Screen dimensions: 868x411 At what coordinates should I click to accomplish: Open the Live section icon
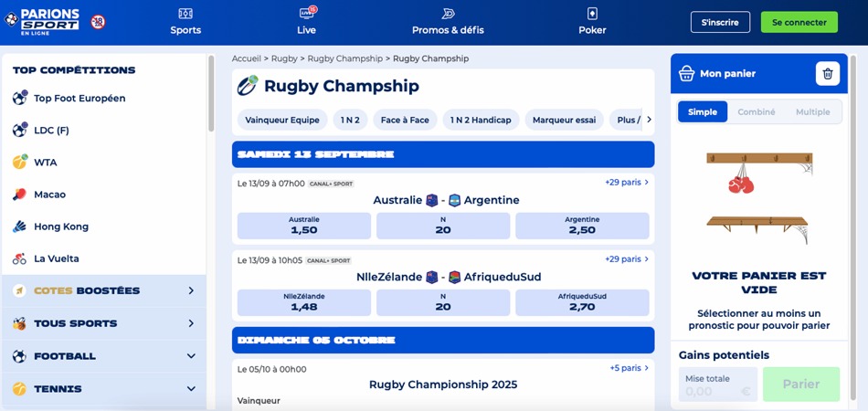click(x=306, y=14)
